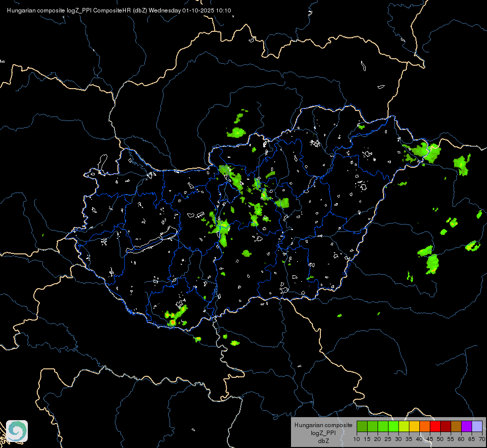Click the legend scale value 70
The width and height of the screenshot is (487, 448).
click(482, 439)
